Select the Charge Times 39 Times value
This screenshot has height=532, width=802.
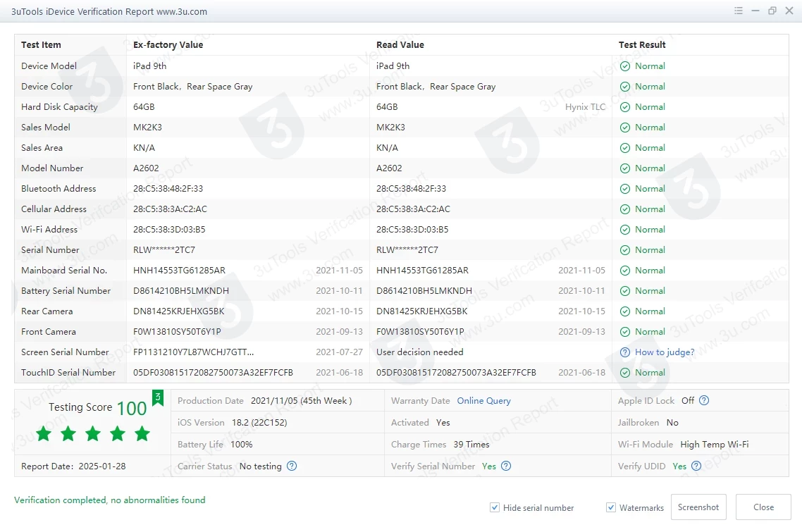click(471, 445)
